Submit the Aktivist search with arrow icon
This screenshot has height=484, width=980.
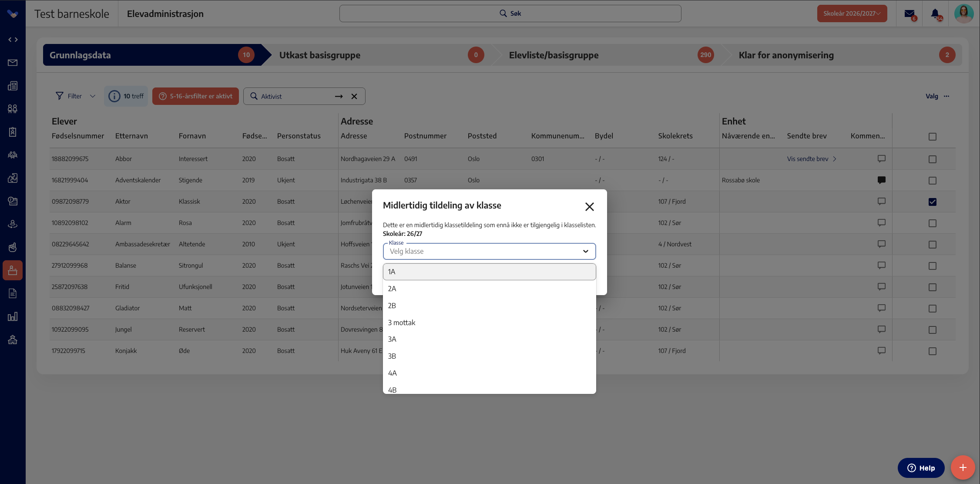coord(339,96)
